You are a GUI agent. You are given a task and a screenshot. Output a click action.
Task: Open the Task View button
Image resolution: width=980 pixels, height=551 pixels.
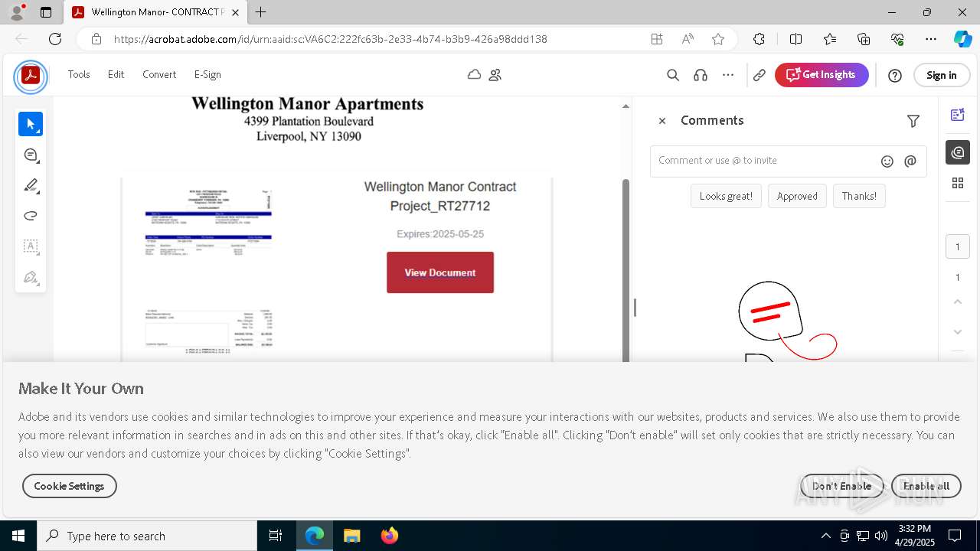(x=276, y=536)
